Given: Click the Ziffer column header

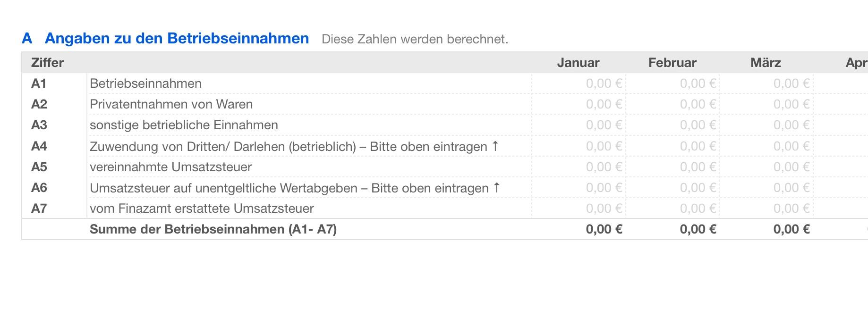Looking at the screenshot, I should click(47, 63).
